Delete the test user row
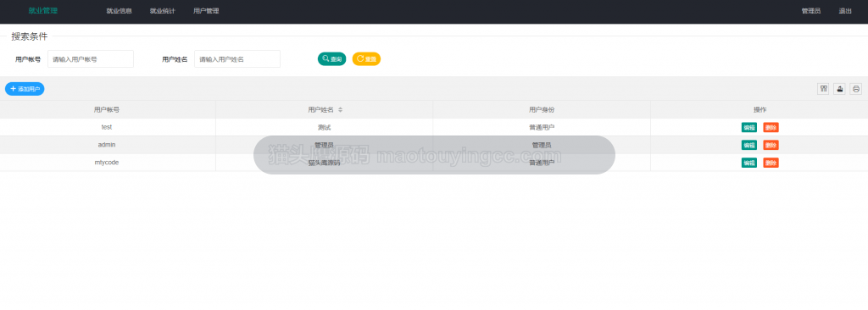 click(771, 127)
